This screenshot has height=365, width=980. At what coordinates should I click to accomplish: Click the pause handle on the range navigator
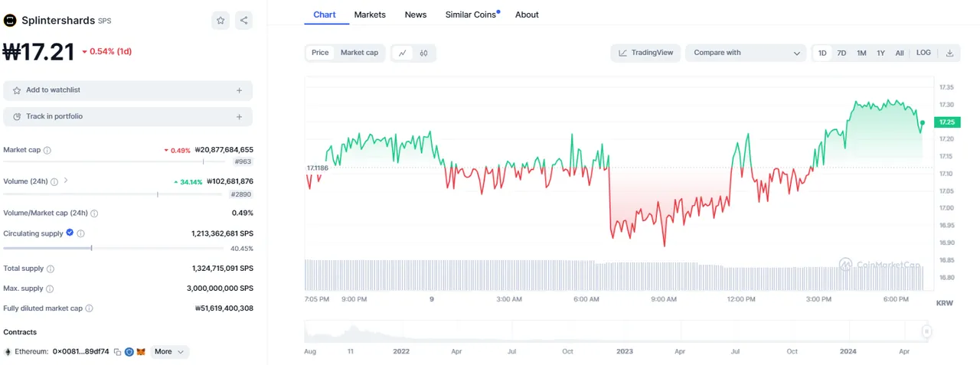pos(926,331)
